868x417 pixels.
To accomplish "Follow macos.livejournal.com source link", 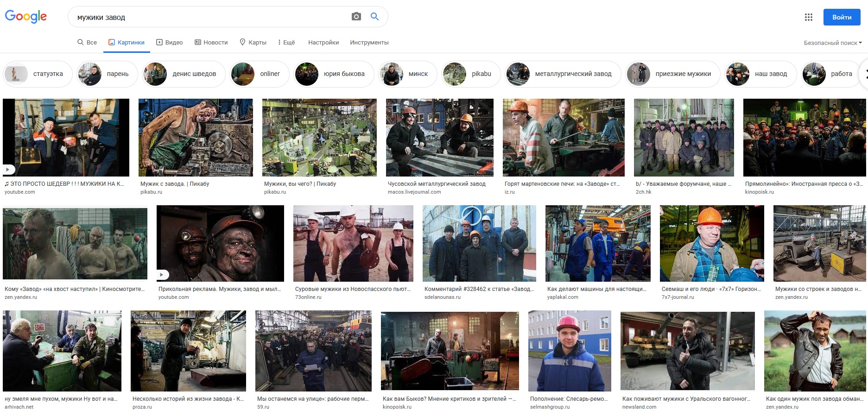I will [414, 192].
